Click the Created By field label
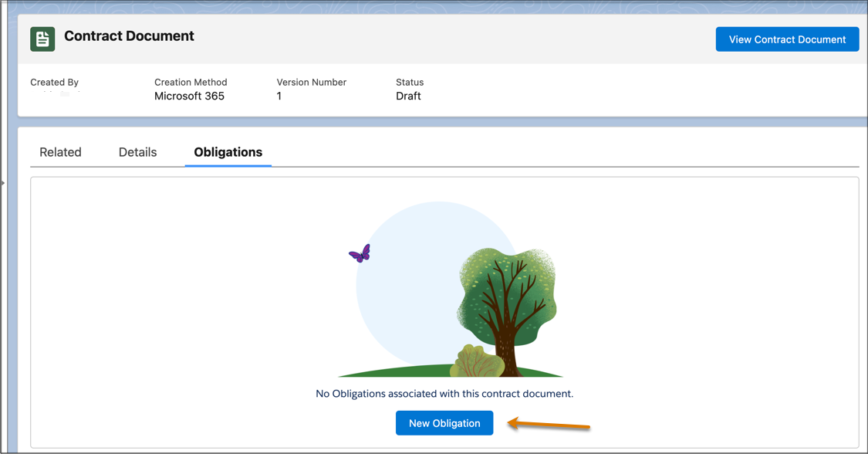 (x=54, y=82)
